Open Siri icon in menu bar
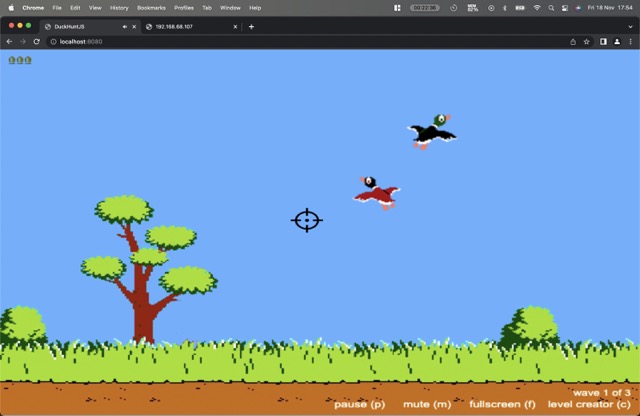This screenshot has height=416, width=640. point(578,8)
